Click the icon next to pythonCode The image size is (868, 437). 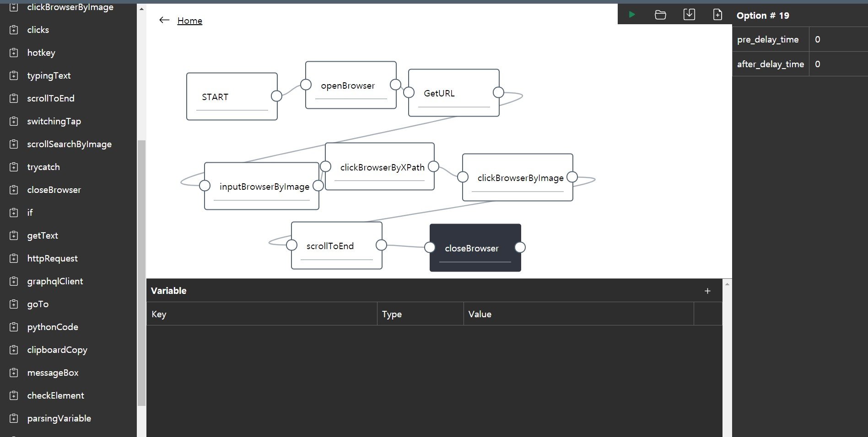pyautogui.click(x=14, y=327)
